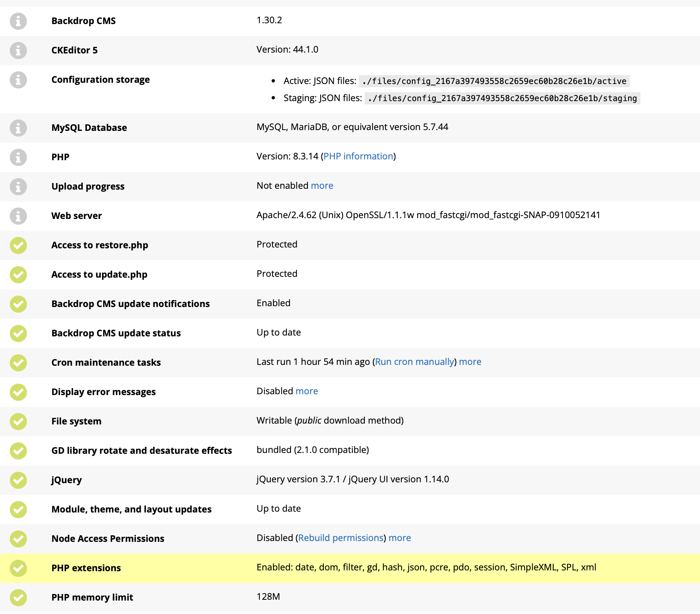Click the checkmark icon beside PHP extensions
Image resolution: width=700 pixels, height=614 pixels.
point(18,568)
